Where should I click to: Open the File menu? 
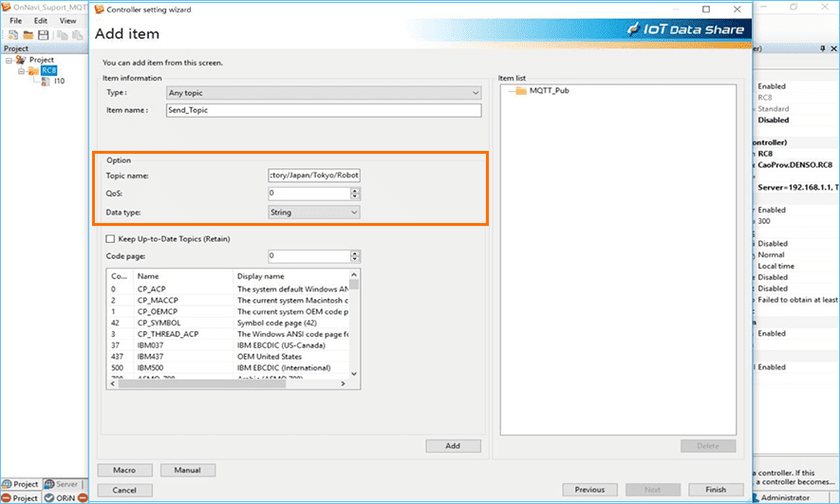point(16,20)
